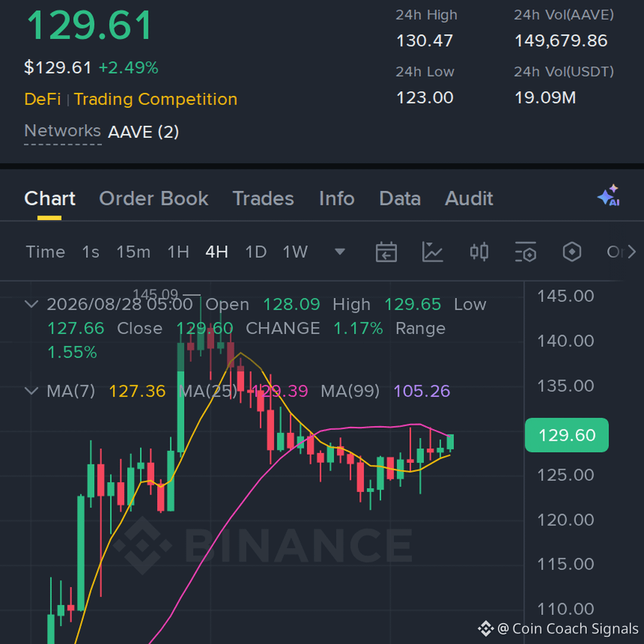The image size is (644, 644).
Task: Select the Chart tab
Action: [49, 199]
